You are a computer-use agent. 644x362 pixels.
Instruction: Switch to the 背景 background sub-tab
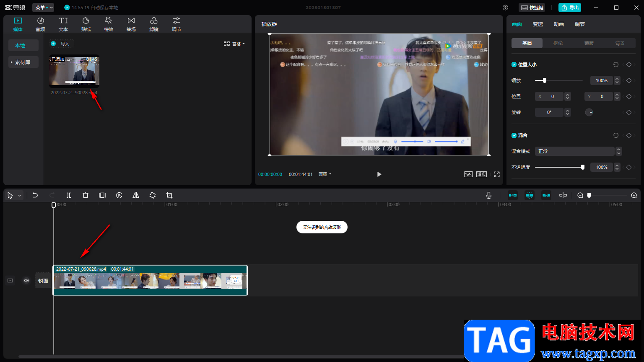click(x=620, y=43)
